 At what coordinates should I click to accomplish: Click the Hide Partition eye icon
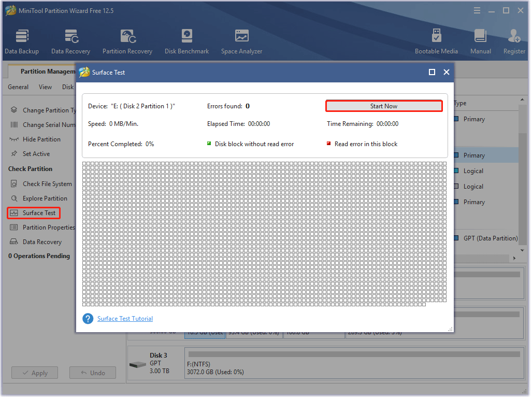tap(14, 139)
